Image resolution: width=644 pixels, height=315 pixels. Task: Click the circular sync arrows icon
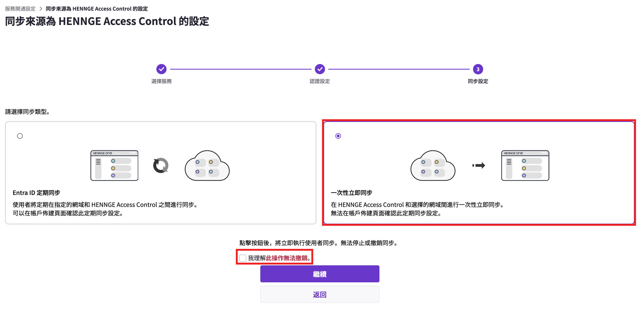161,165
